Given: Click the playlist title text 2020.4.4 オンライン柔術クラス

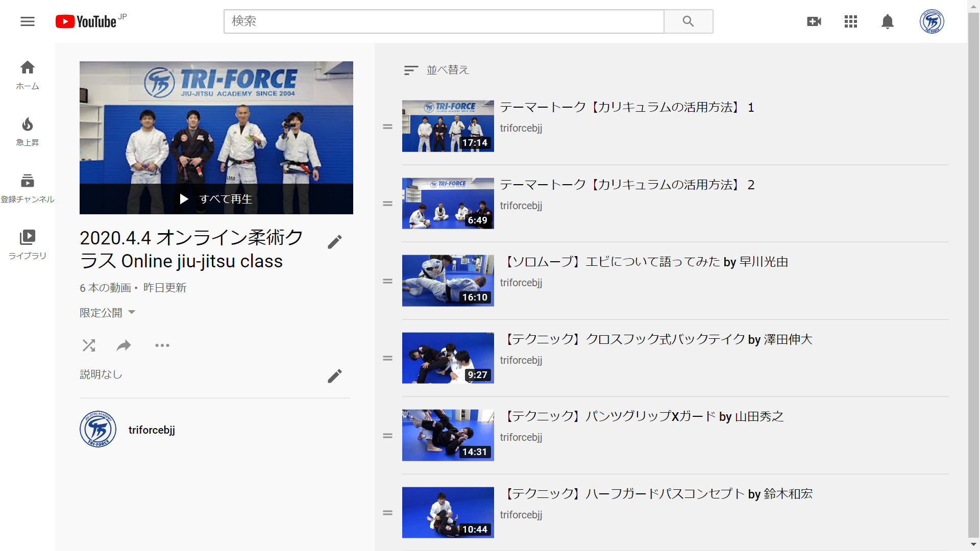Looking at the screenshot, I should pyautogui.click(x=192, y=249).
